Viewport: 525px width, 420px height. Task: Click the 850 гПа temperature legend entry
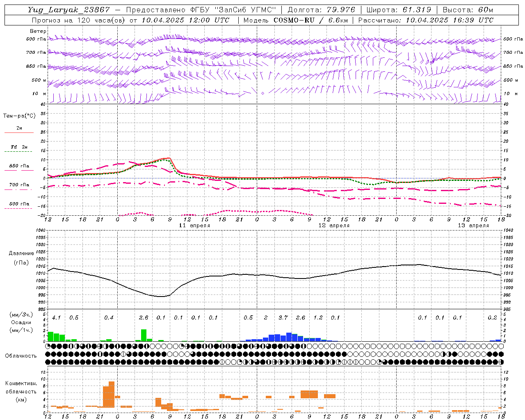(x=19, y=166)
